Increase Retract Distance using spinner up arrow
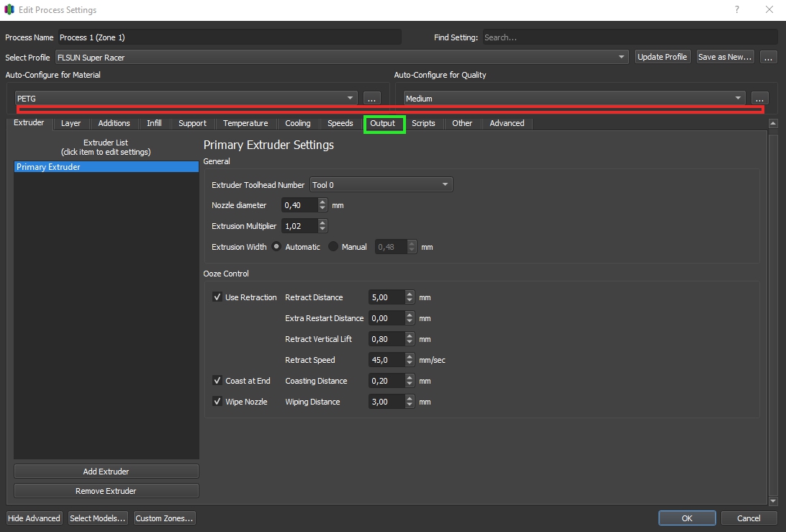This screenshot has width=786, height=532. [410, 294]
